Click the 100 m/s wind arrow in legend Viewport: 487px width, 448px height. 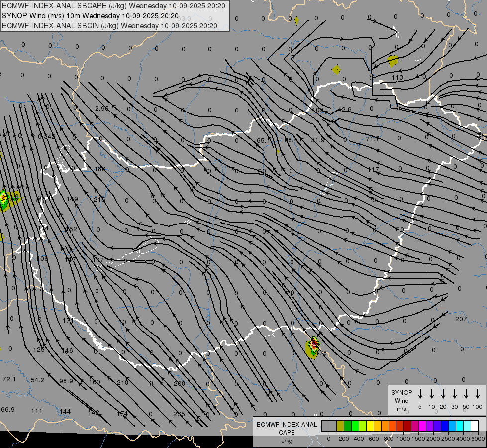pyautogui.click(x=478, y=394)
